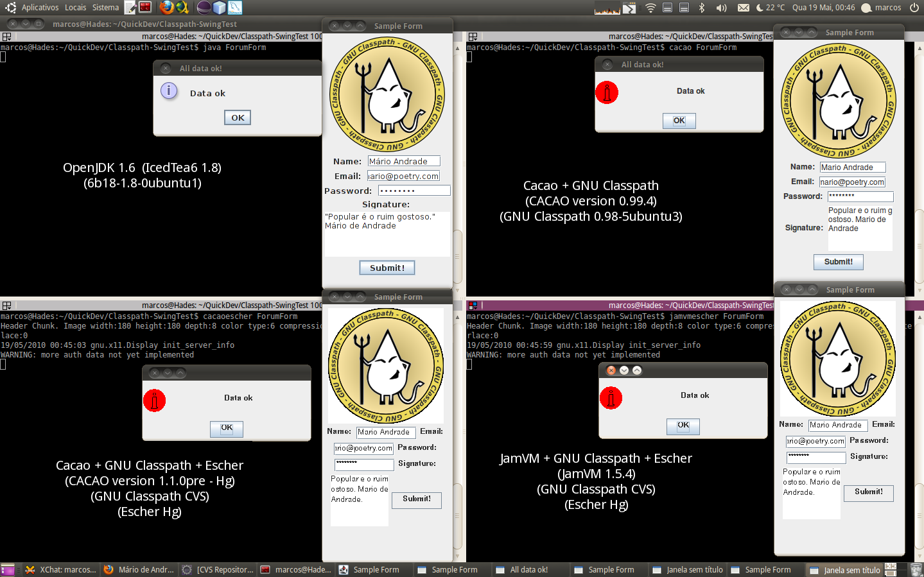
Task: Click Signature text area in OpenJDK form
Action: click(387, 234)
